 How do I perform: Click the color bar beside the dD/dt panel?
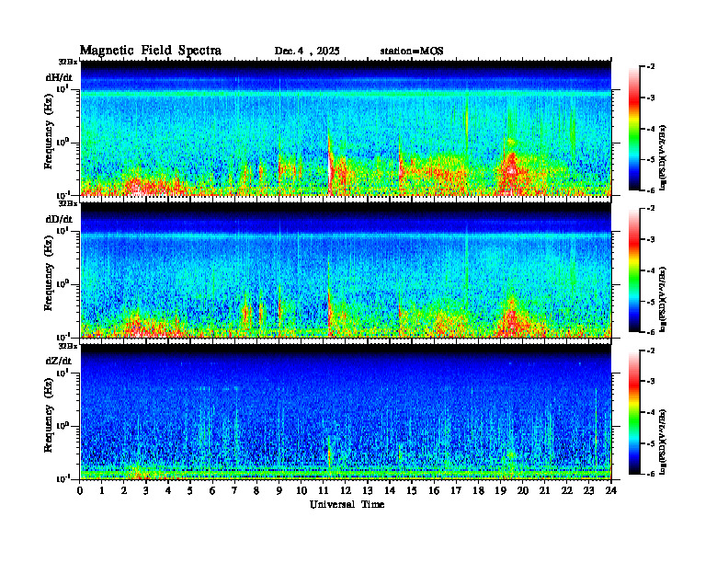tap(633, 270)
